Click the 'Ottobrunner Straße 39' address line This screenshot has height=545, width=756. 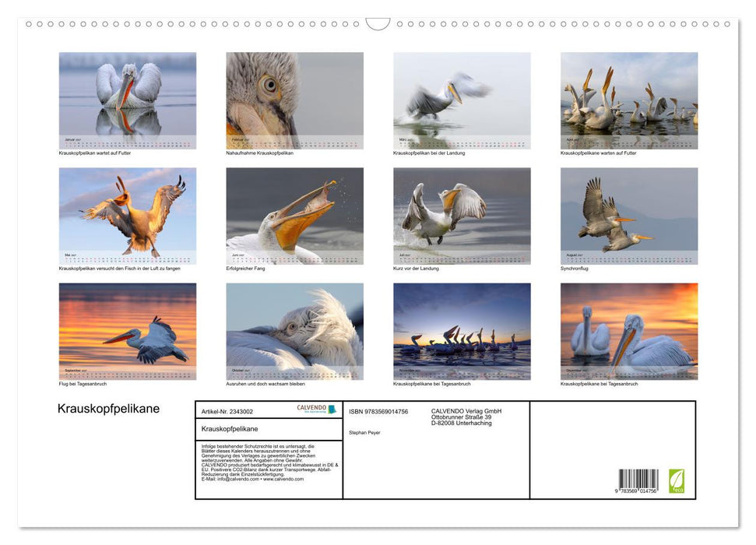(x=462, y=417)
